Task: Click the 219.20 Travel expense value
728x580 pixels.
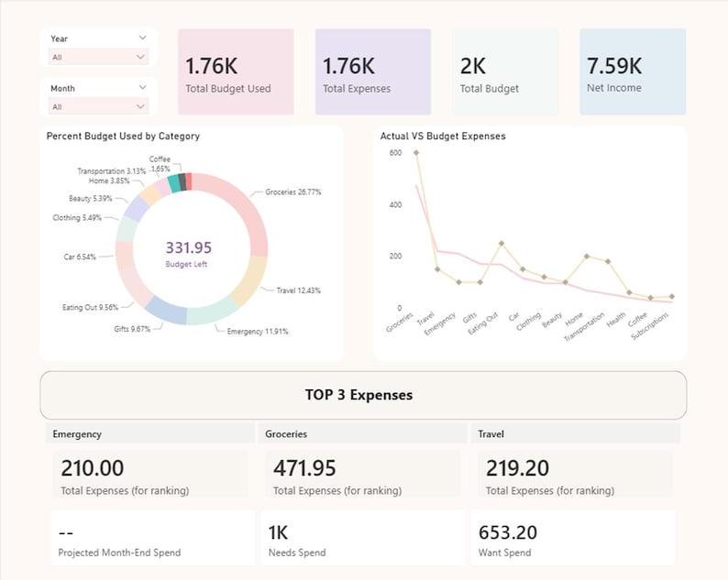Action: (x=517, y=467)
